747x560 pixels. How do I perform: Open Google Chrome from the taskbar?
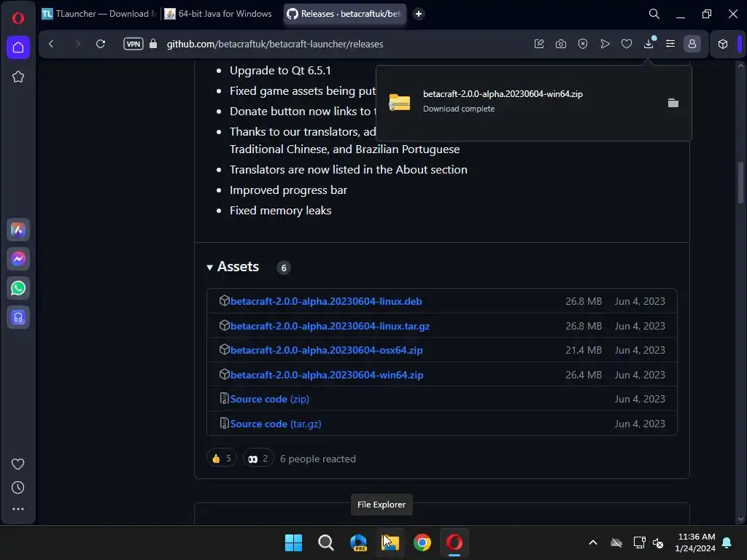point(422,542)
